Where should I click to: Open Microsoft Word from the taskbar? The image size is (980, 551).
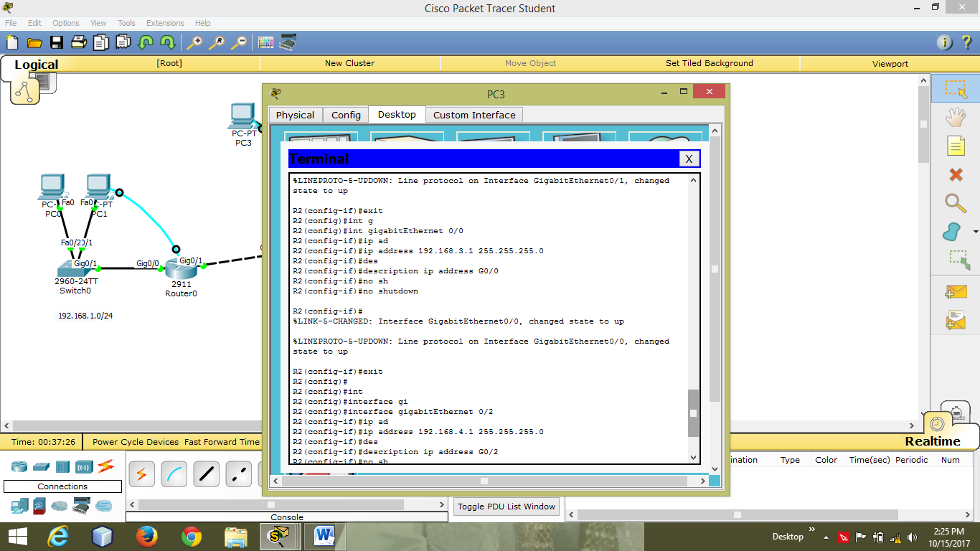coord(324,536)
